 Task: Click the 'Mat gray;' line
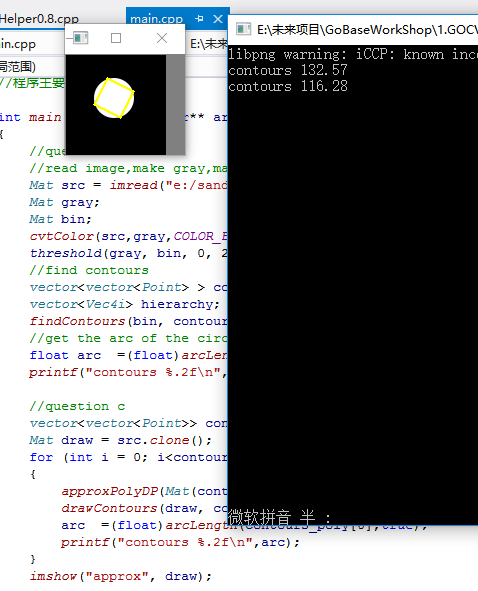tap(64, 202)
